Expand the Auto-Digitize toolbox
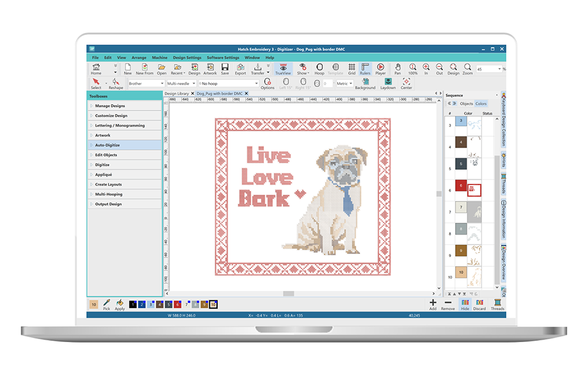Image resolution: width=588 pixels, height=375 pixels. point(124,145)
